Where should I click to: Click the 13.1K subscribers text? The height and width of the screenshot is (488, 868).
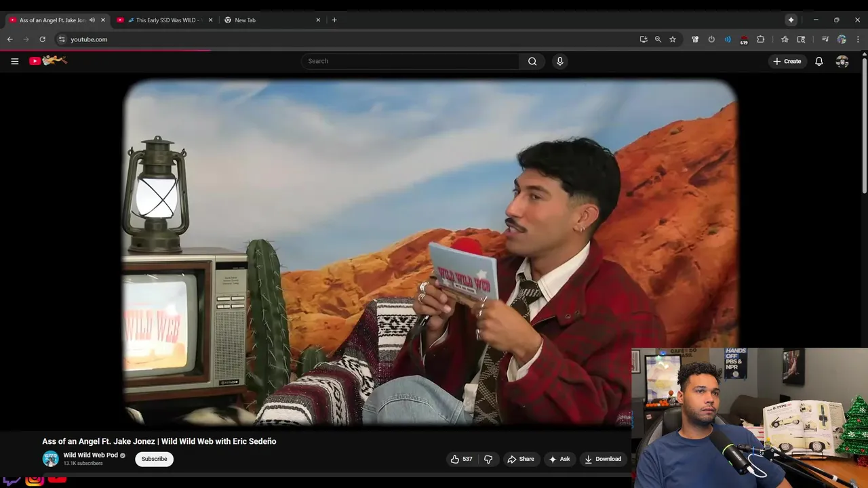(x=83, y=464)
